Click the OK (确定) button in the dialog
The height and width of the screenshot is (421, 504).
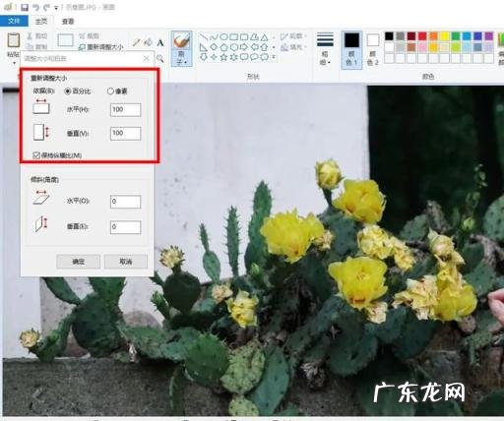coord(79,262)
